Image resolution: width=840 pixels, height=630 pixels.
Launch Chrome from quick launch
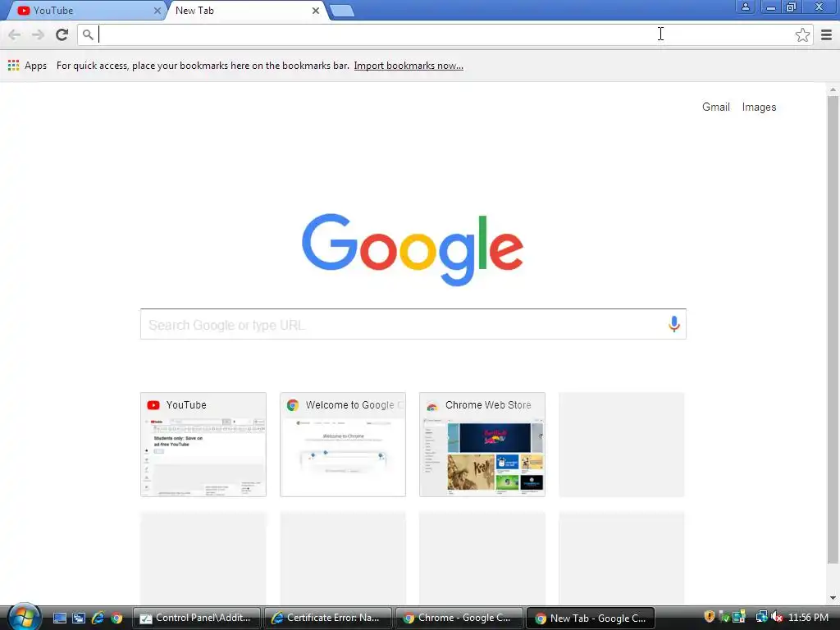pos(116,619)
